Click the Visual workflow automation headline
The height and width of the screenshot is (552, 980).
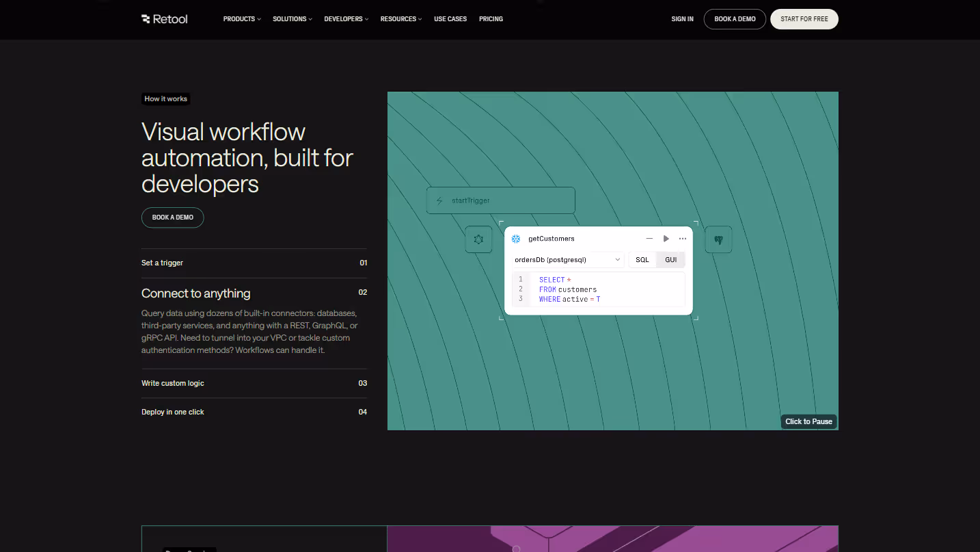[x=247, y=157]
